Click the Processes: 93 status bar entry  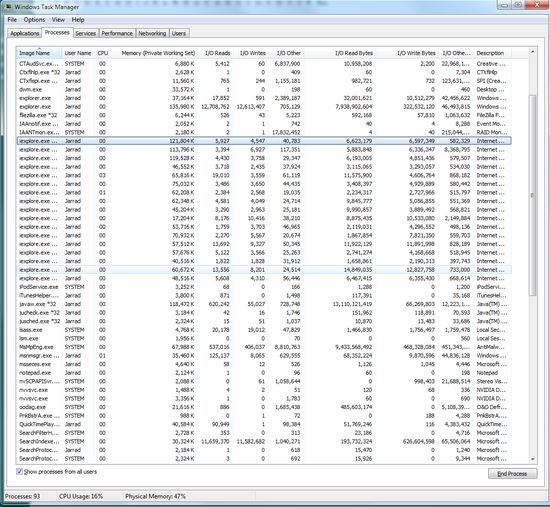(22, 496)
